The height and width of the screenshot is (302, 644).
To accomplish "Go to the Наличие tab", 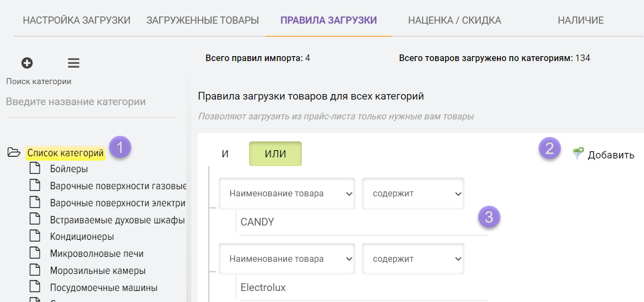I will [581, 20].
